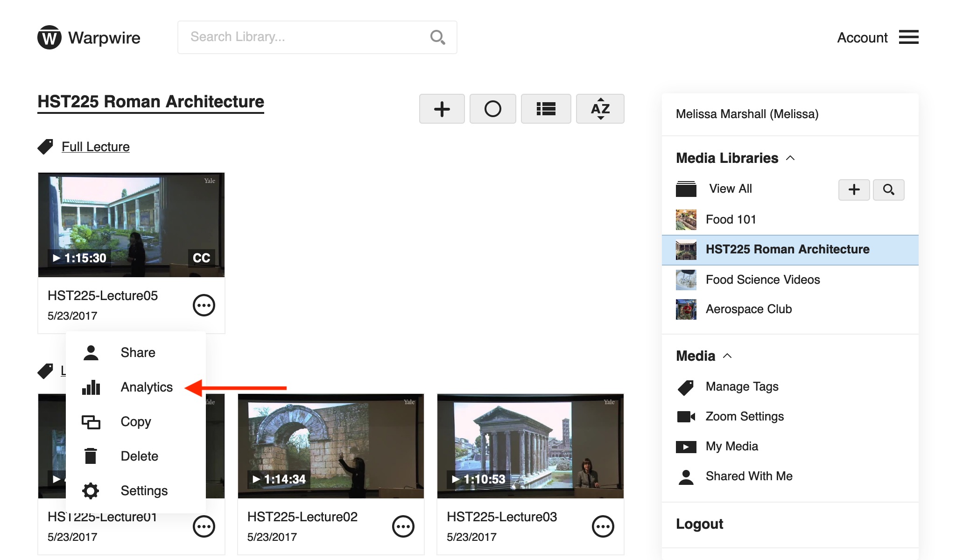The height and width of the screenshot is (560, 956).
Task: Choose Share in the context menu
Action: [x=138, y=353]
